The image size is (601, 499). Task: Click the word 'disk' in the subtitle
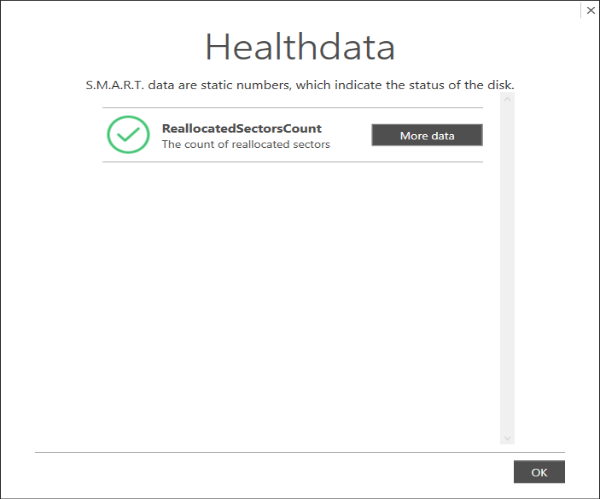pos(501,85)
